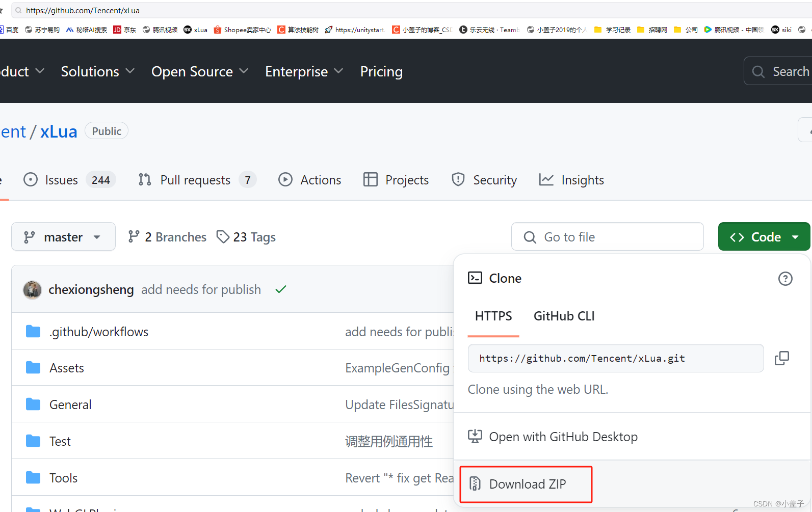This screenshot has width=812, height=512.
Task: Open the 京东 bookmark
Action: tap(125, 30)
